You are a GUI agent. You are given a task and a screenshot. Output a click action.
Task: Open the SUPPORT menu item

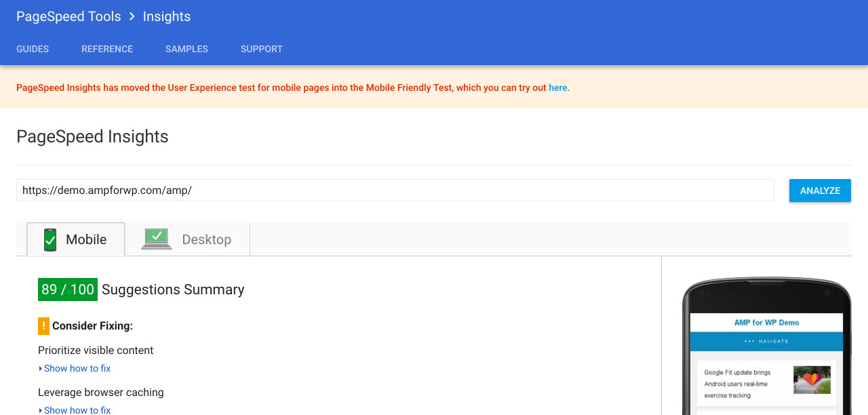pyautogui.click(x=262, y=49)
